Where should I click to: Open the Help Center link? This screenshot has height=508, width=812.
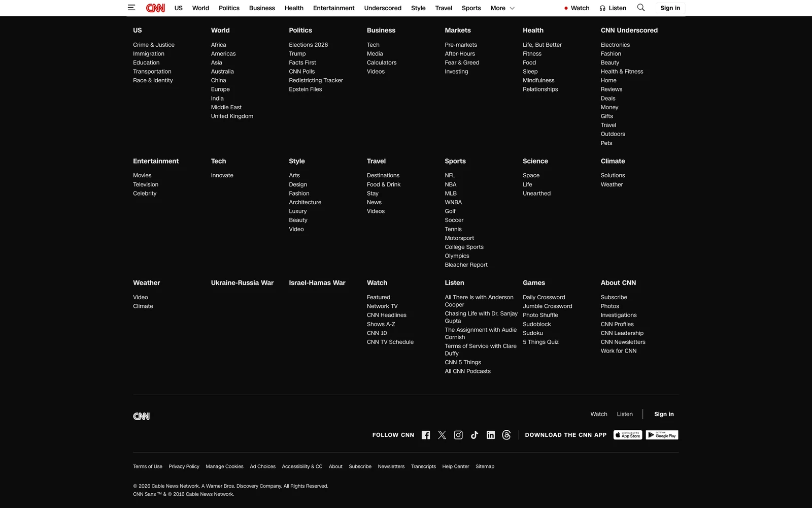456,466
